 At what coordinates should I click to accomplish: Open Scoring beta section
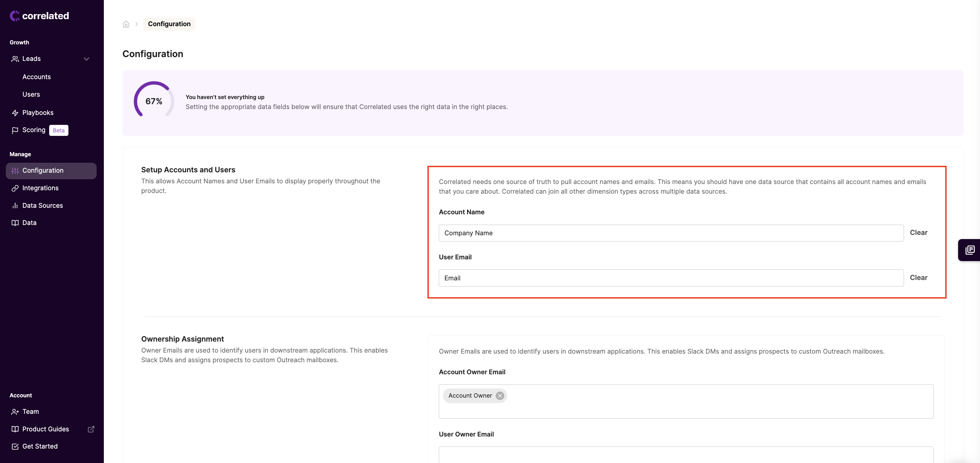(x=34, y=130)
